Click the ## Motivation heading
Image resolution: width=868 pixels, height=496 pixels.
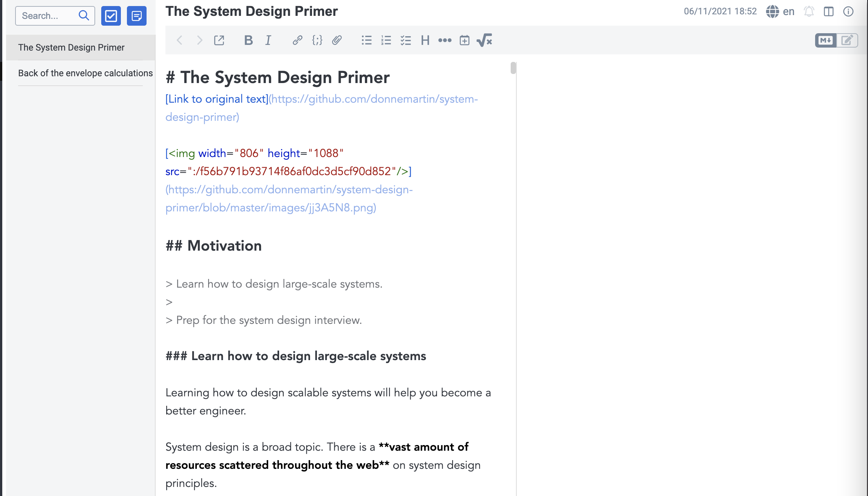point(213,246)
